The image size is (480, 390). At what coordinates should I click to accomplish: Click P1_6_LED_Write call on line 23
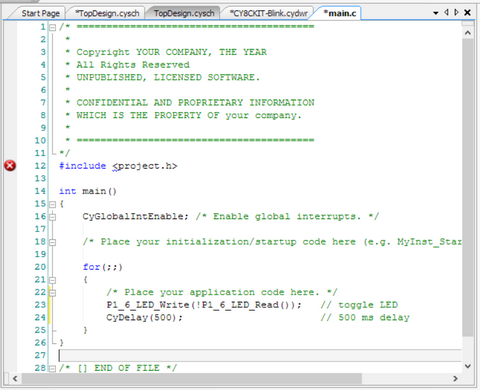(204, 305)
